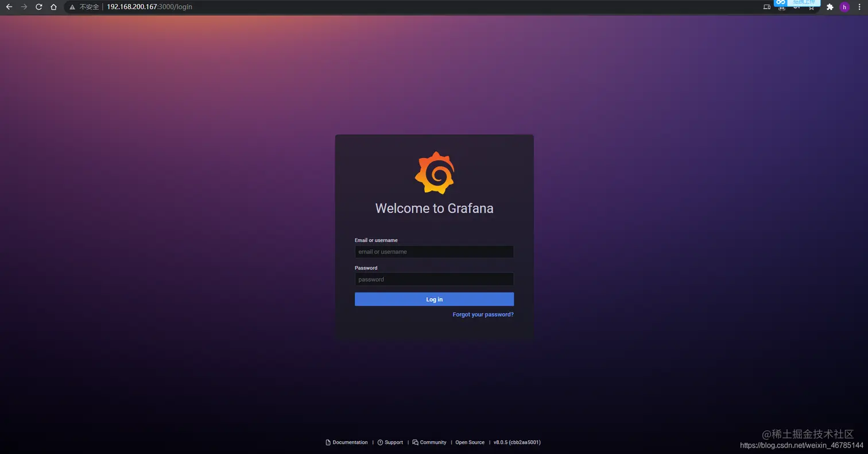Screen dimensions: 868x454
Task: Open the purple 'h' profile avatar
Action: pyautogui.click(x=844, y=7)
